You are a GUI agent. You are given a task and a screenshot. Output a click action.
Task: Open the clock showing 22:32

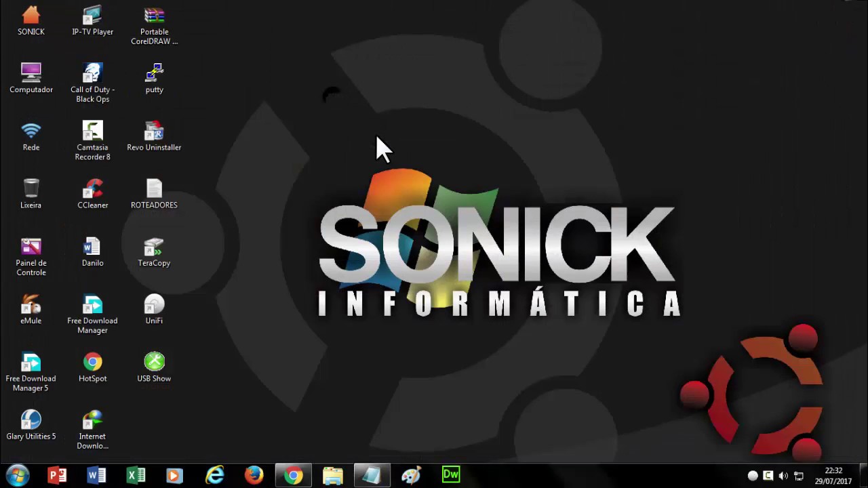click(x=833, y=476)
